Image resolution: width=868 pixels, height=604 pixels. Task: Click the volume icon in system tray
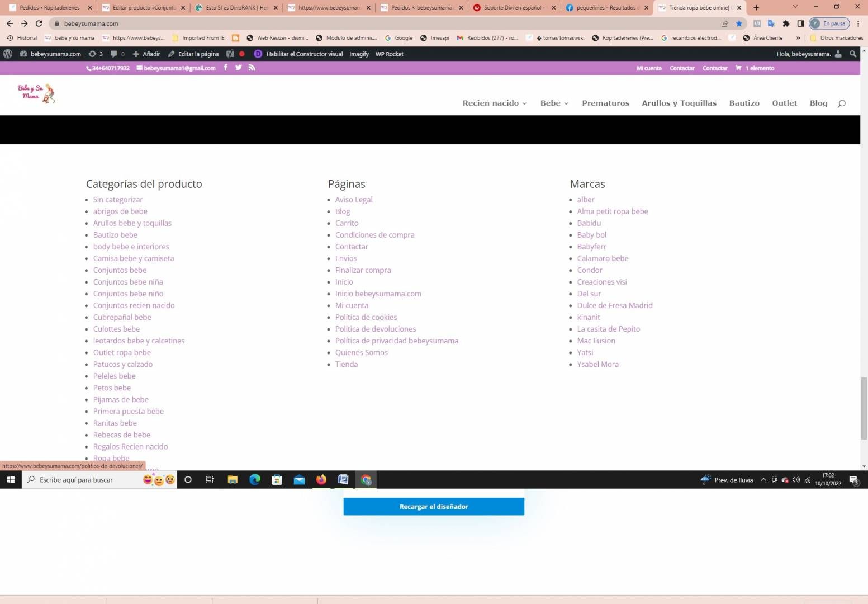click(796, 480)
